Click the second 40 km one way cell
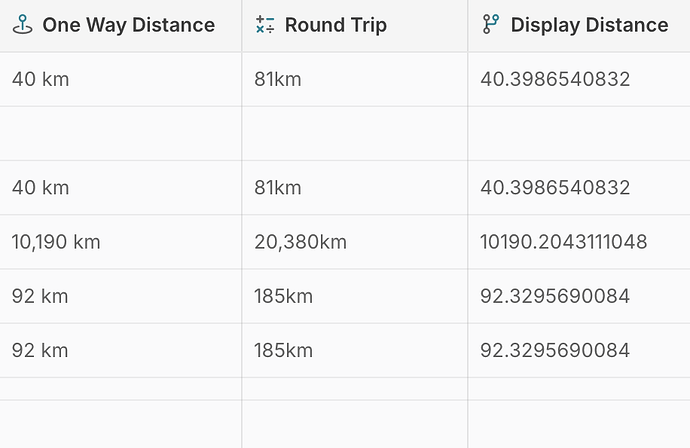The height and width of the screenshot is (448, 690). pyautogui.click(x=121, y=188)
